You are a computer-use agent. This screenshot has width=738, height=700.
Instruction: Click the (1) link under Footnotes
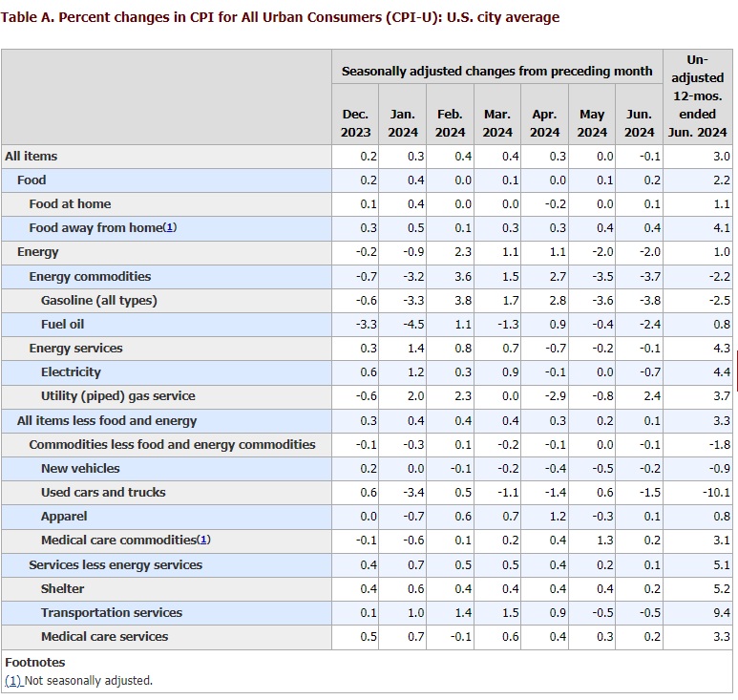13,681
